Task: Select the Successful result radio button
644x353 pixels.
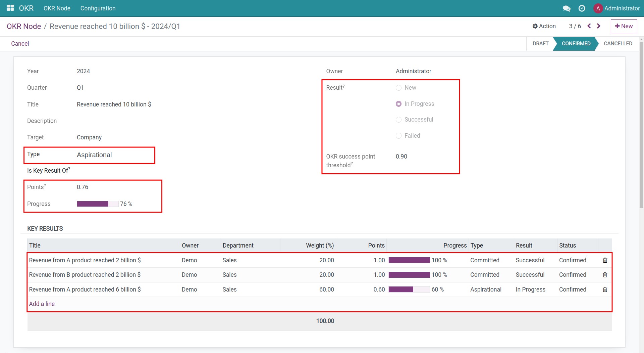Action: pyautogui.click(x=398, y=120)
